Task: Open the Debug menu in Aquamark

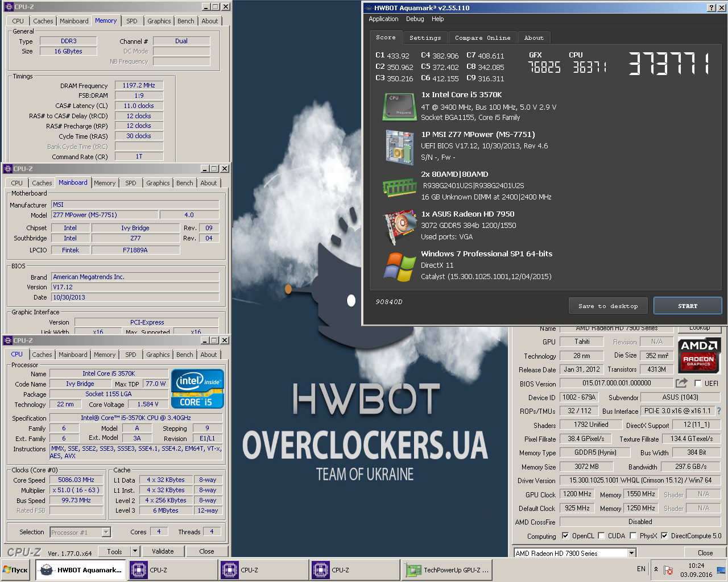Action: pyautogui.click(x=415, y=19)
